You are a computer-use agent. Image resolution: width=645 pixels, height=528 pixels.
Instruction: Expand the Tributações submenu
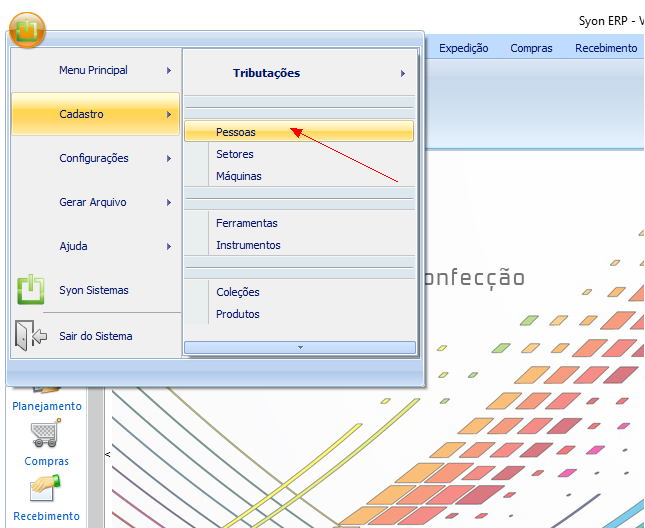coord(300,73)
